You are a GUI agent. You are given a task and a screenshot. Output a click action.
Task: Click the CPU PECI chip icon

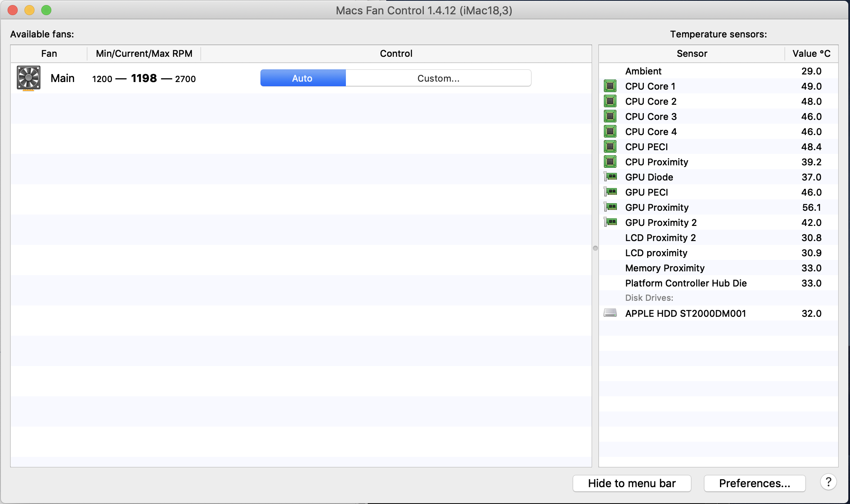pos(610,147)
